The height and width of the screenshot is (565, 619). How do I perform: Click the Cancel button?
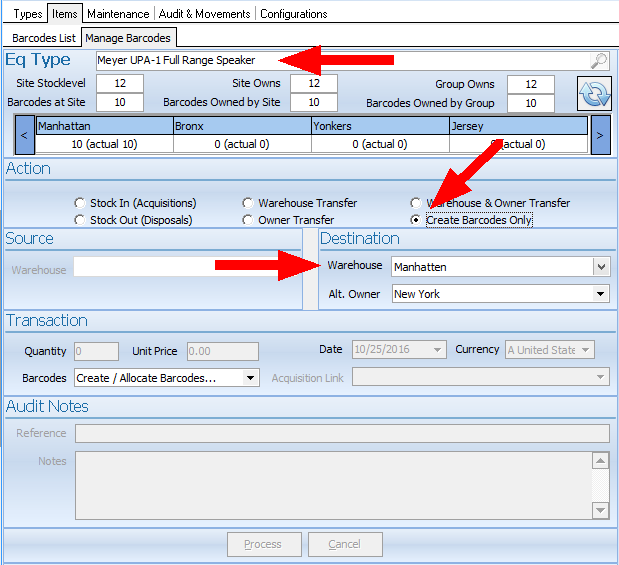tap(345, 544)
